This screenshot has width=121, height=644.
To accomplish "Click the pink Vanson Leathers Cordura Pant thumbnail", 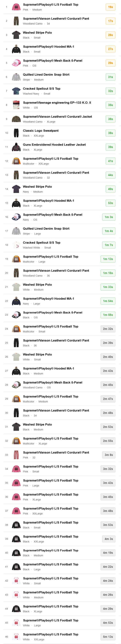I will (x=16, y=455).
